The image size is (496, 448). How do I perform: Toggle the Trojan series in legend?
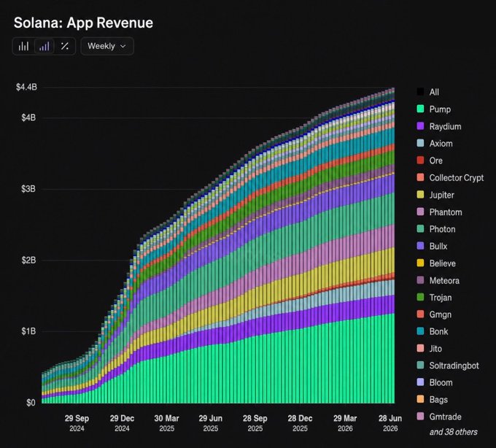coord(434,298)
